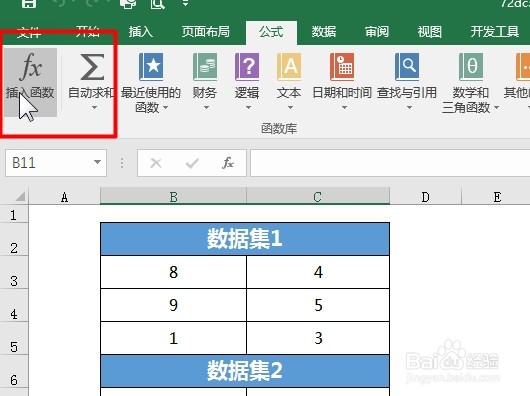530x396 pixels.
Task: Select the Formulas (公式) tab
Action: click(x=271, y=32)
